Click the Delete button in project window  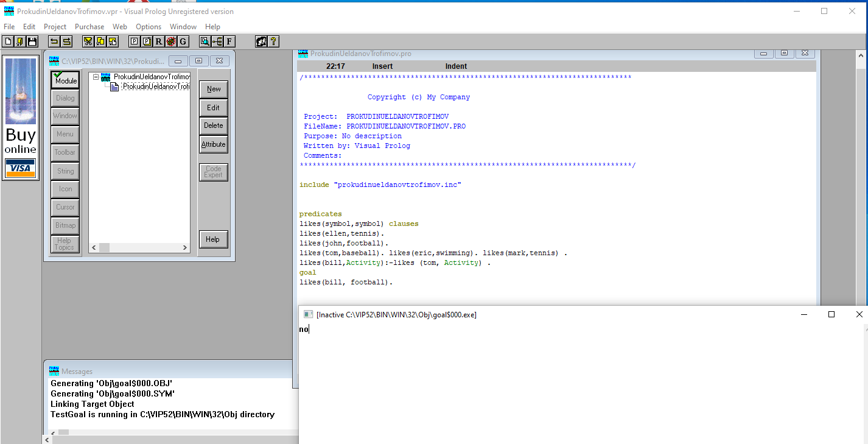point(214,125)
